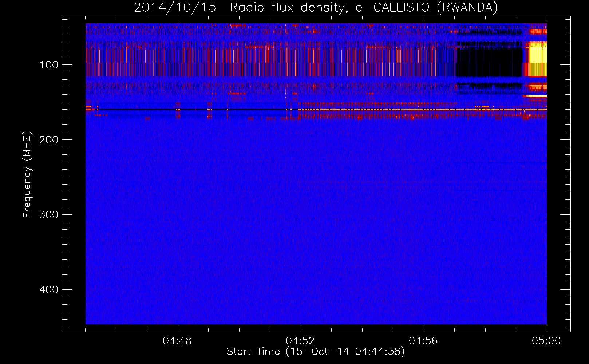Click the "Frequency (MHZ)" axis label
Viewport: 589px width, 364px height.
point(27,174)
